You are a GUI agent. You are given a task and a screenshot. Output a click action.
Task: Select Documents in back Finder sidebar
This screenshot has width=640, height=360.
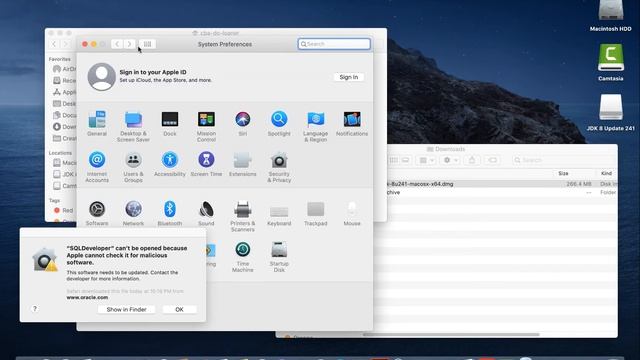click(65, 115)
